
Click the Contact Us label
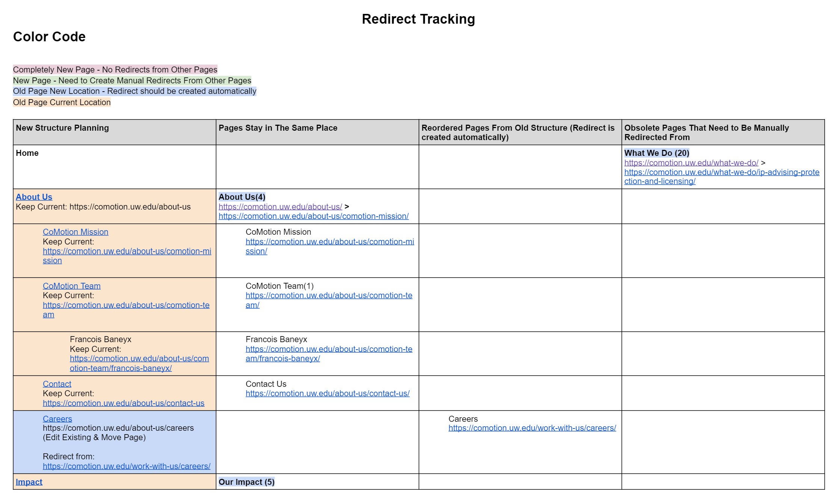266,384
